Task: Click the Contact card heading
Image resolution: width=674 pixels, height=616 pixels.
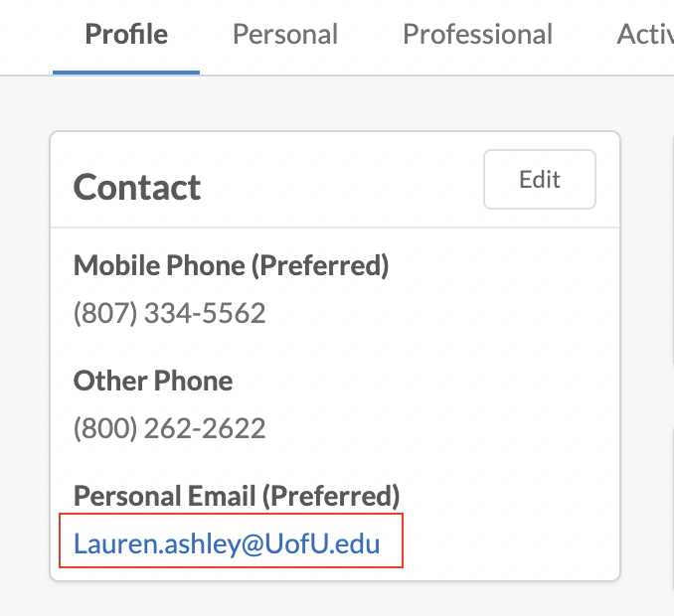Action: click(x=137, y=187)
